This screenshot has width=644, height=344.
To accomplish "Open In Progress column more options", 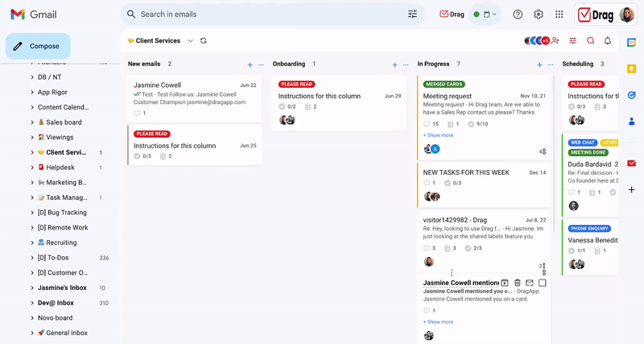I will 551,64.
